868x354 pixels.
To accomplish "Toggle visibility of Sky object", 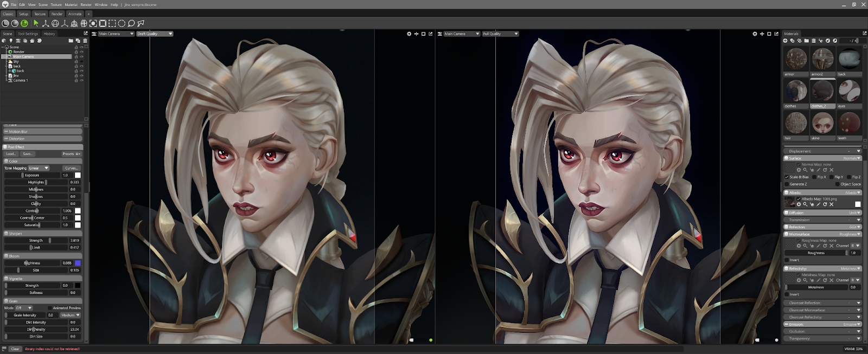I will (x=81, y=61).
